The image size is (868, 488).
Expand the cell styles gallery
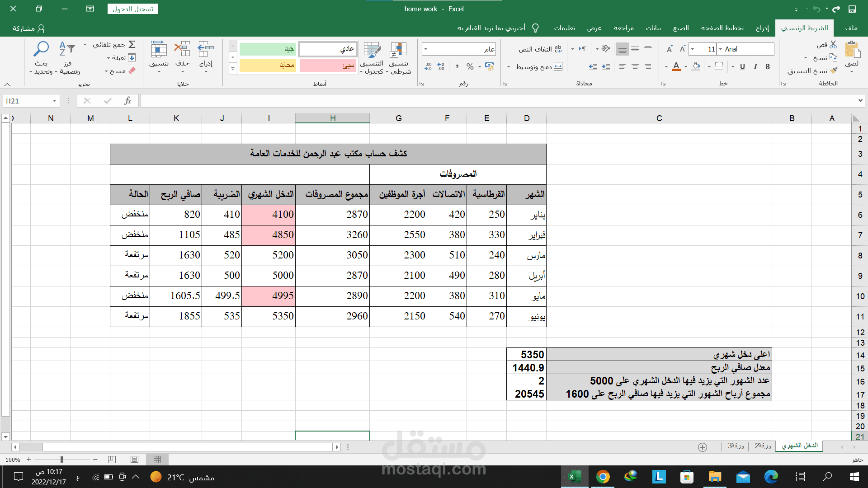[x=233, y=69]
